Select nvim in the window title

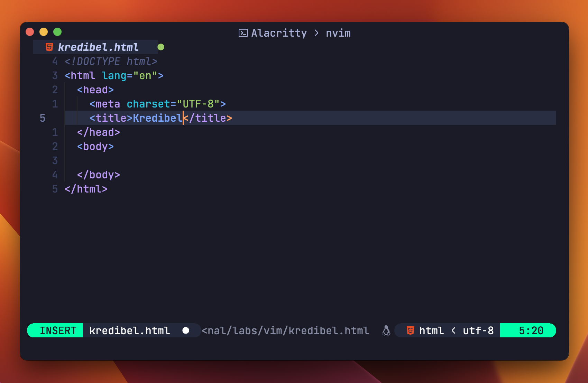pyautogui.click(x=338, y=33)
